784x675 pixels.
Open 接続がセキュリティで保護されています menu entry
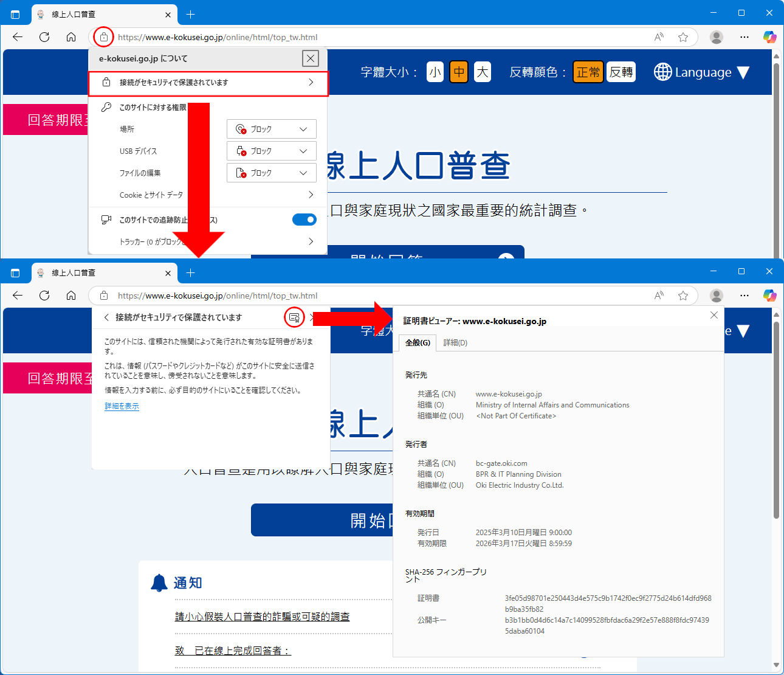click(208, 83)
